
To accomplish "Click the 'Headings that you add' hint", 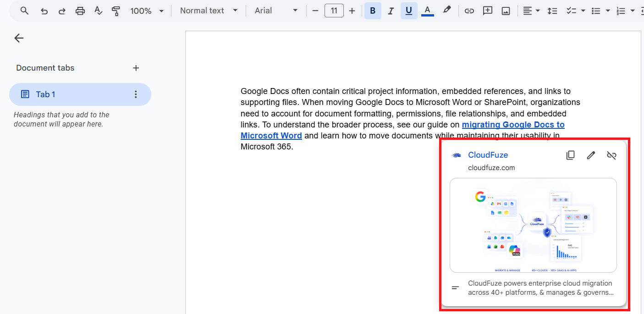I will pos(61,120).
